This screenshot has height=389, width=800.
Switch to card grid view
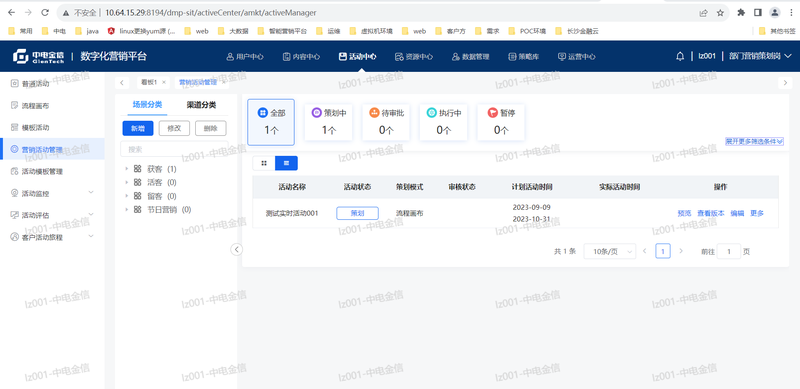264,163
